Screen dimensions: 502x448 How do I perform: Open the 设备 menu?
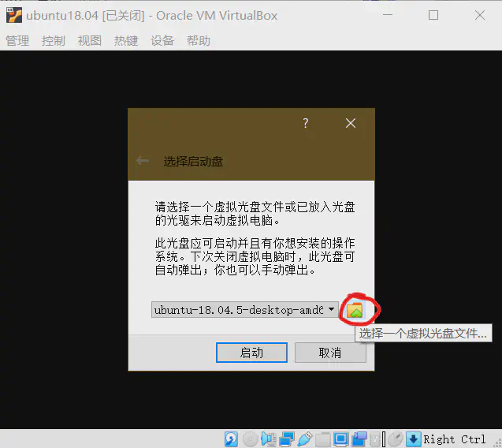click(162, 41)
